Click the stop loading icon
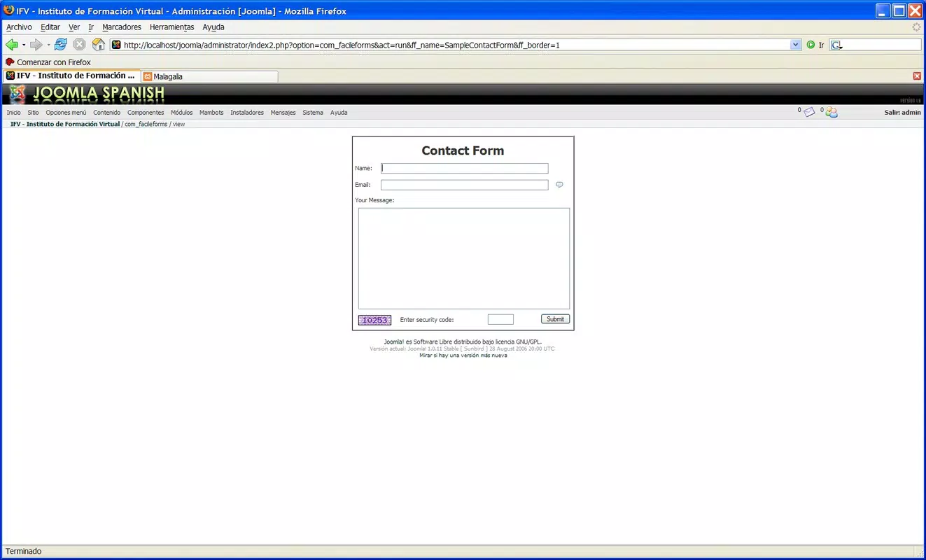Viewport: 926px width, 560px height. point(80,45)
